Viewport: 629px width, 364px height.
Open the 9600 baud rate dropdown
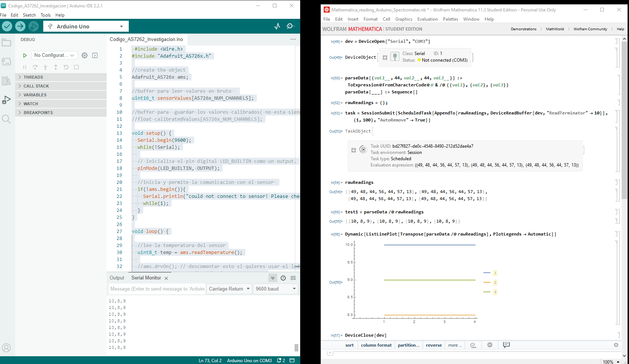click(x=276, y=289)
